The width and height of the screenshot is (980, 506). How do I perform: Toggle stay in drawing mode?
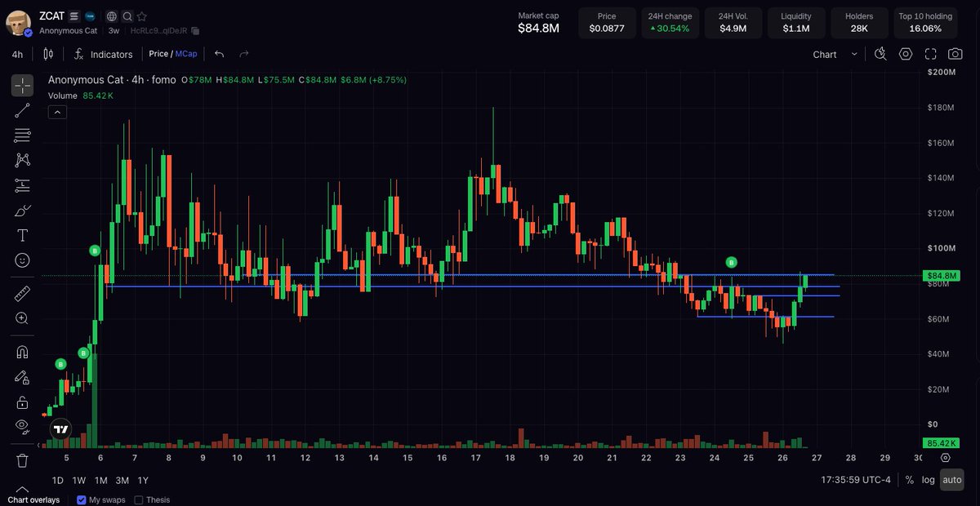[x=23, y=378]
